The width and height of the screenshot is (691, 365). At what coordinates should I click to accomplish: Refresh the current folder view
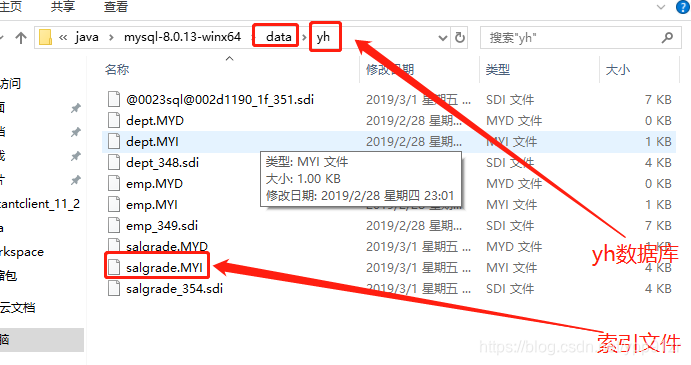[460, 37]
